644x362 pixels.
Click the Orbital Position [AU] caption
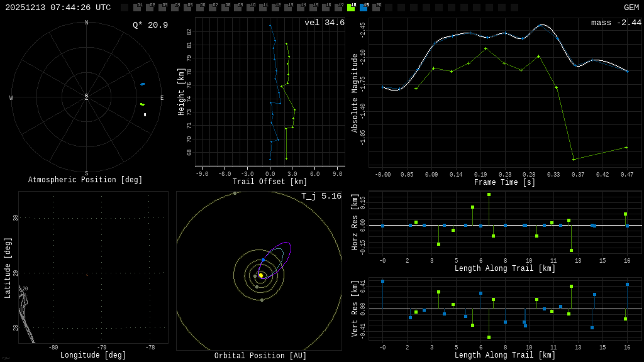pos(260,356)
